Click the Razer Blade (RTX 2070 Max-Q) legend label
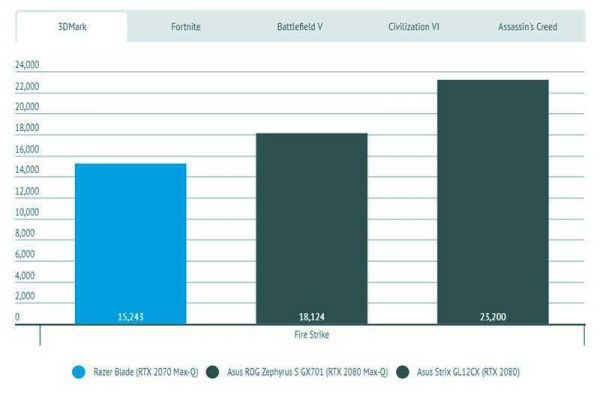Viewport: 600px width, 393px height. 146,372
